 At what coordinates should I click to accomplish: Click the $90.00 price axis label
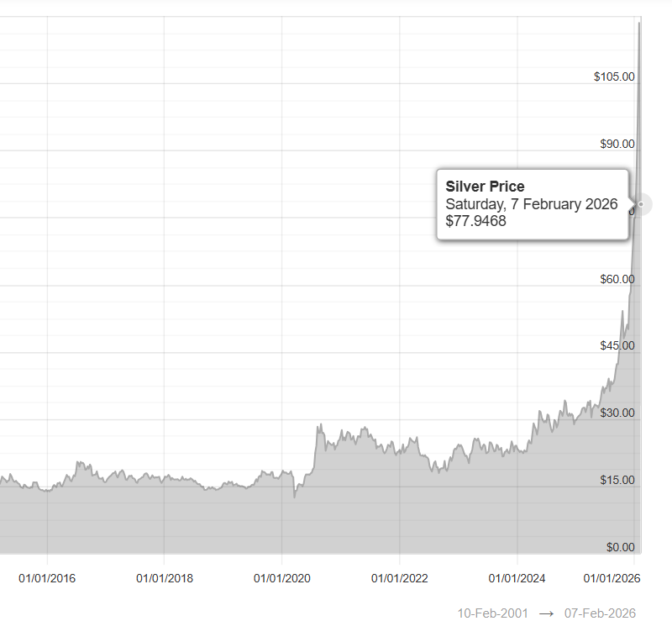coord(617,144)
